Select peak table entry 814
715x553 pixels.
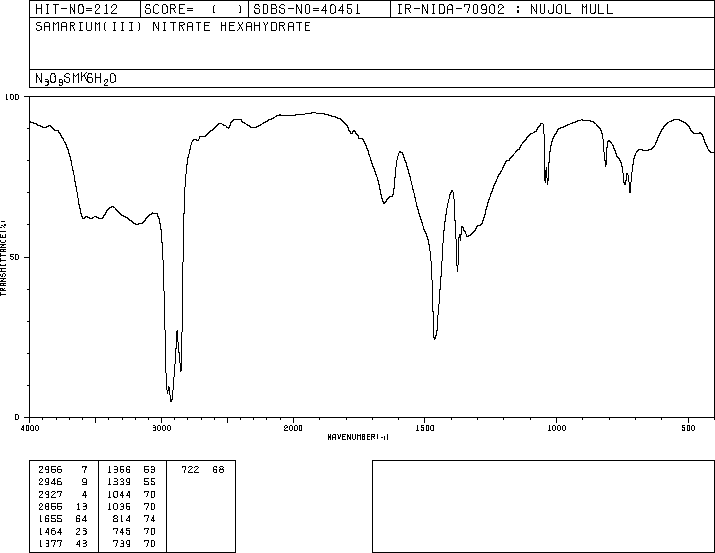[x=134, y=519]
